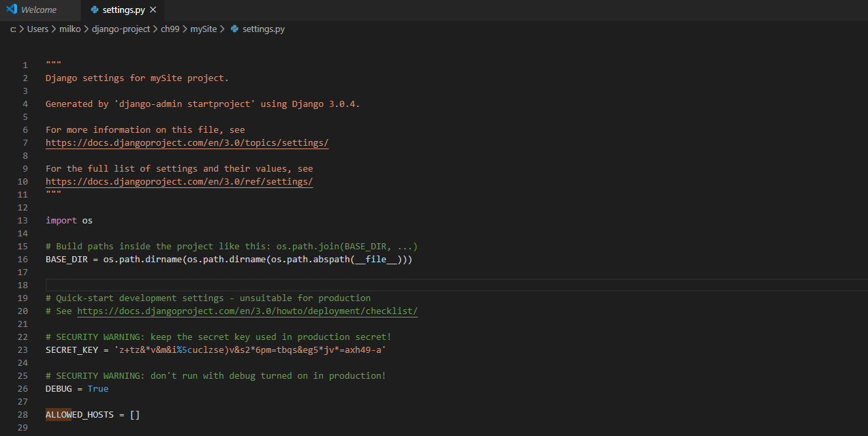Image resolution: width=868 pixels, height=436 pixels.
Task: Click the '__file__' argument on line 16
Action: [375, 260]
